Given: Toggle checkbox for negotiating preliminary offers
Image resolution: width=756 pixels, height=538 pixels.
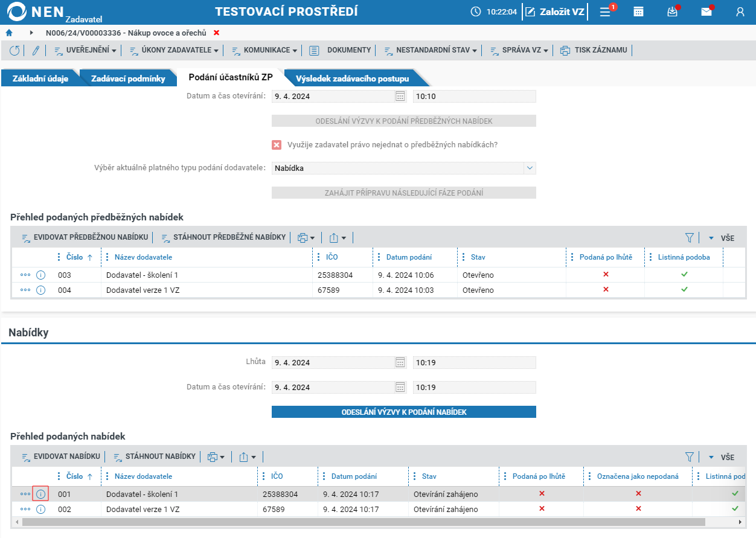Looking at the screenshot, I should click(277, 145).
